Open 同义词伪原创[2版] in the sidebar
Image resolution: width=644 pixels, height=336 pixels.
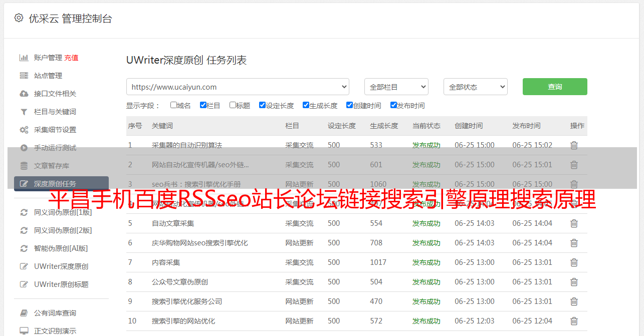[x=63, y=230]
